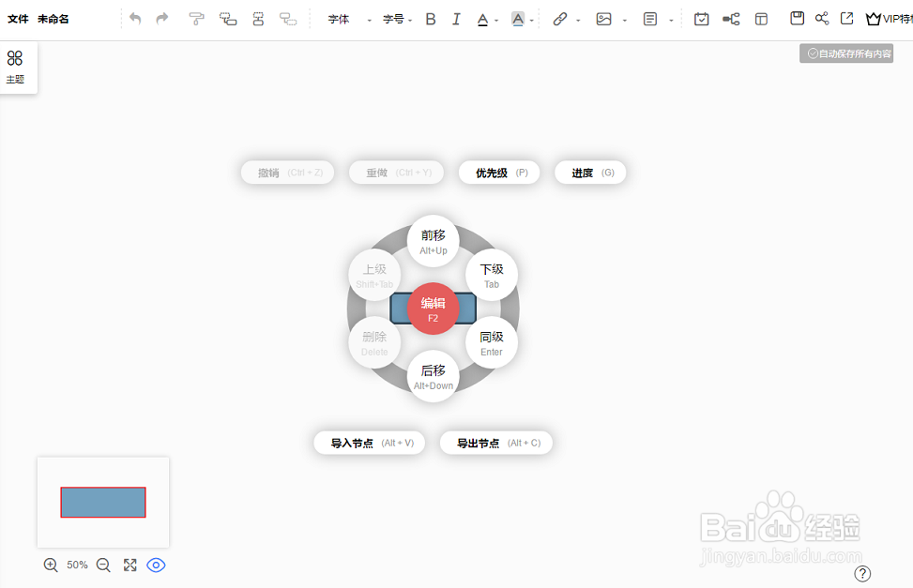The image size is (913, 588).
Task: Export the mind map with arrow icon
Action: (847, 18)
